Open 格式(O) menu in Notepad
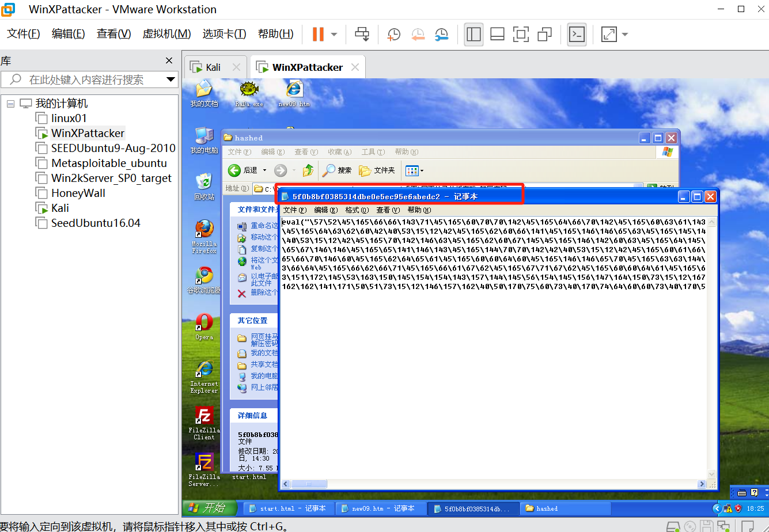This screenshot has width=769, height=532. point(357,210)
